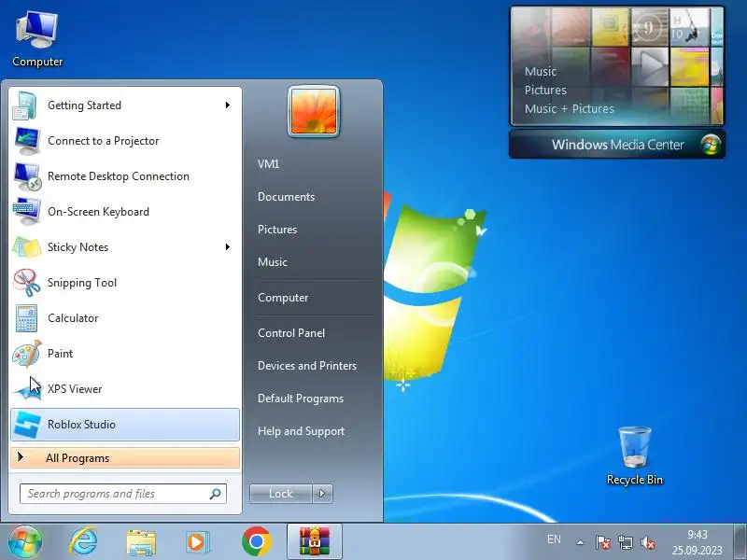The image size is (747, 560).
Task: Launch the Calculator icon
Action: click(x=26, y=318)
